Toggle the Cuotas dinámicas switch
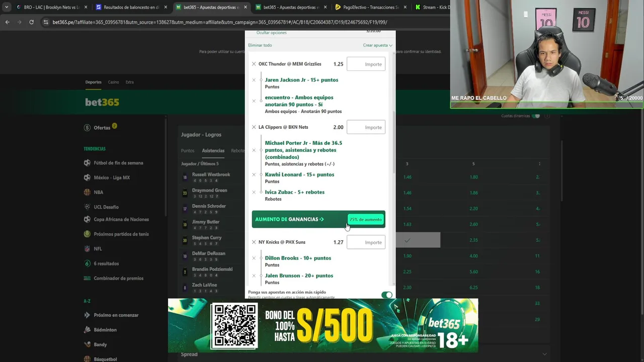644x362 pixels. pos(536,116)
